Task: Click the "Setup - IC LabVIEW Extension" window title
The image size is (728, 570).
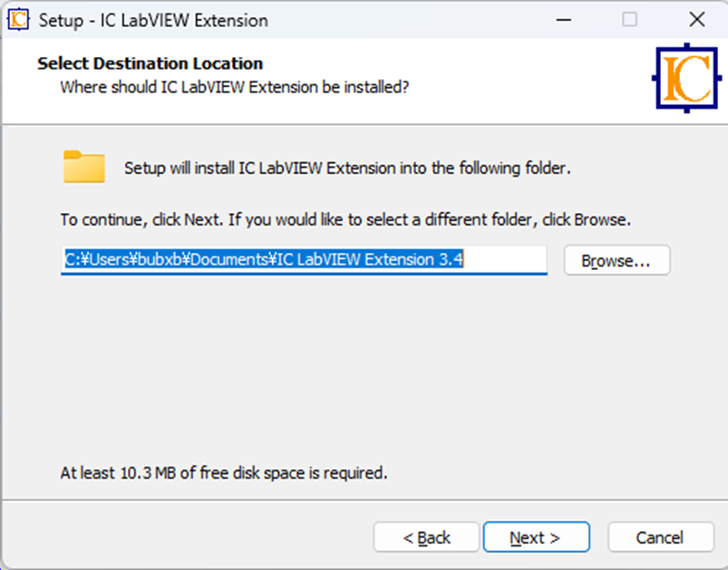Action: click(153, 19)
